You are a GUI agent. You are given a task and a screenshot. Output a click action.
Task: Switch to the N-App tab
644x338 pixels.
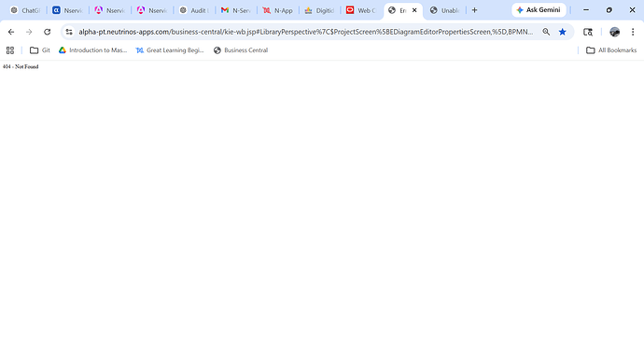pos(278,10)
